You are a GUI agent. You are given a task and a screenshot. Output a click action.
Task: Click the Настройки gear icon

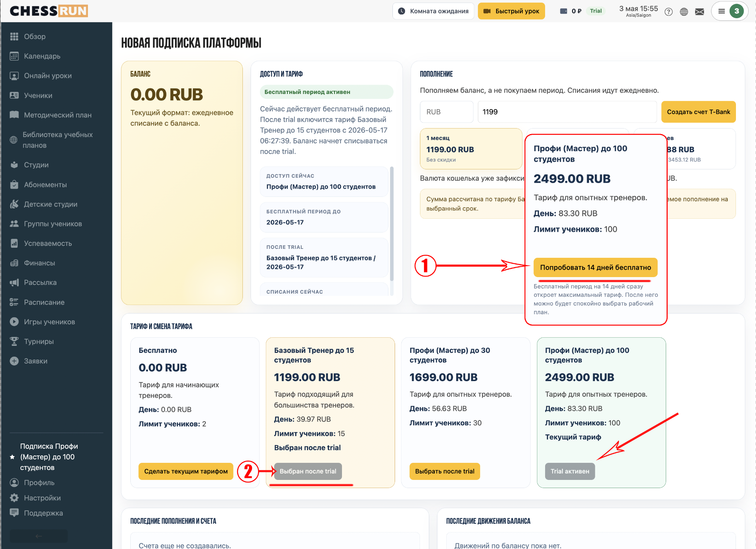click(x=14, y=498)
